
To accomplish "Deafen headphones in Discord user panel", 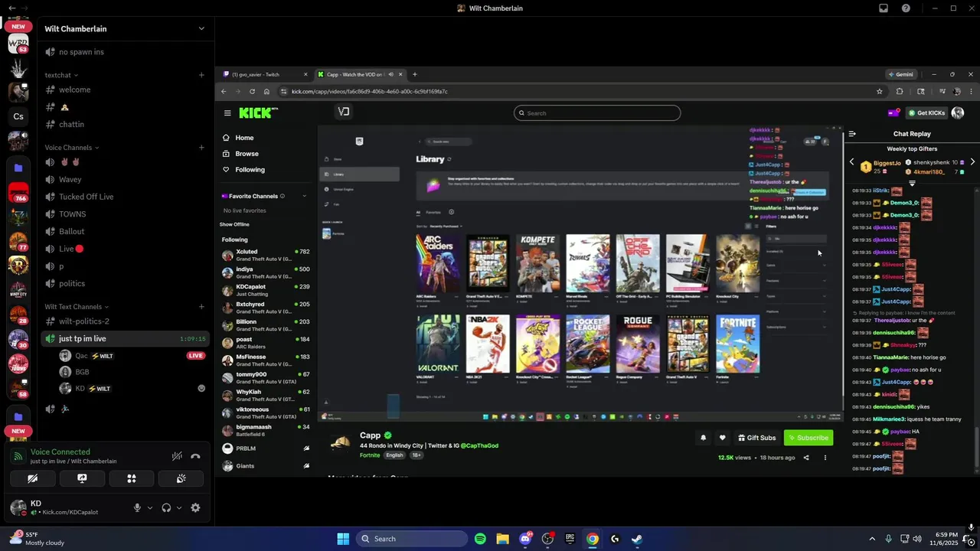I will (x=166, y=507).
